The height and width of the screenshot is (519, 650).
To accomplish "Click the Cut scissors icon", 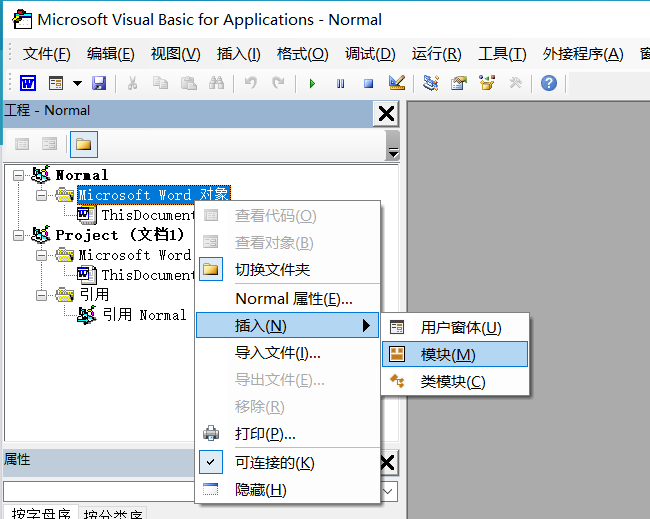I will click(132, 83).
